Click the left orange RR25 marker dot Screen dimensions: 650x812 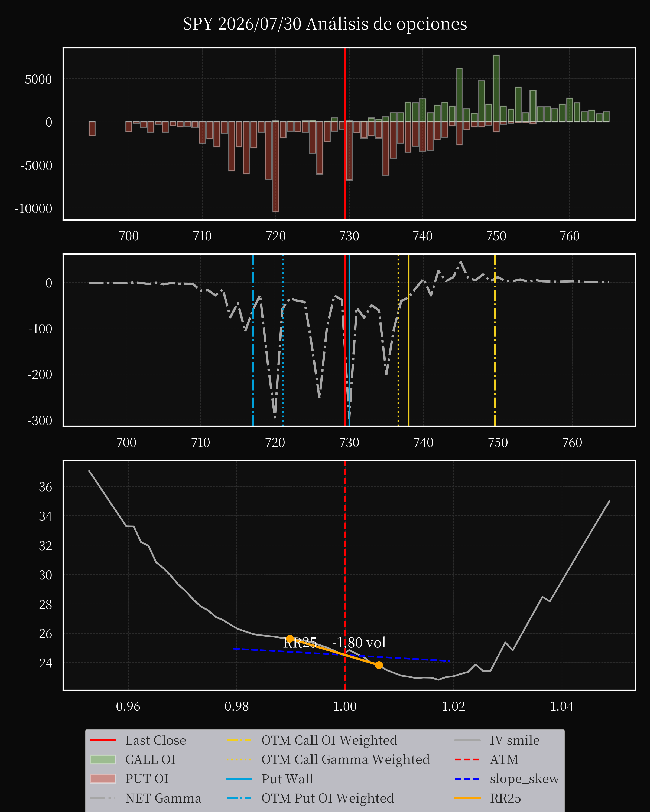(290, 639)
